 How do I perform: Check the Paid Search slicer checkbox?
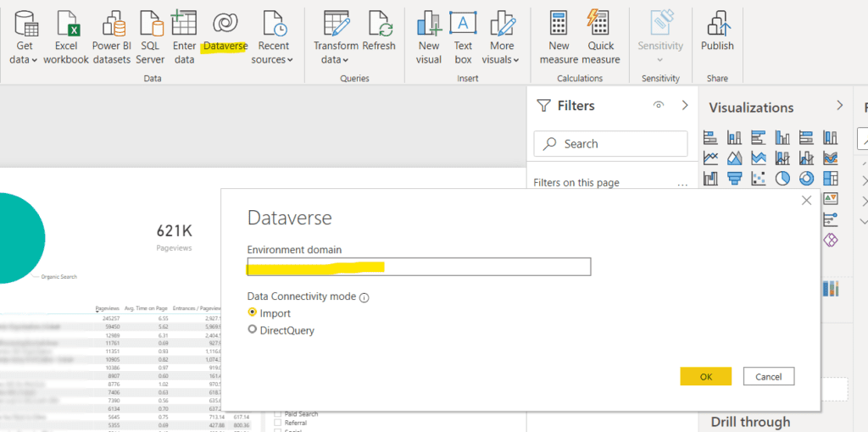click(277, 413)
